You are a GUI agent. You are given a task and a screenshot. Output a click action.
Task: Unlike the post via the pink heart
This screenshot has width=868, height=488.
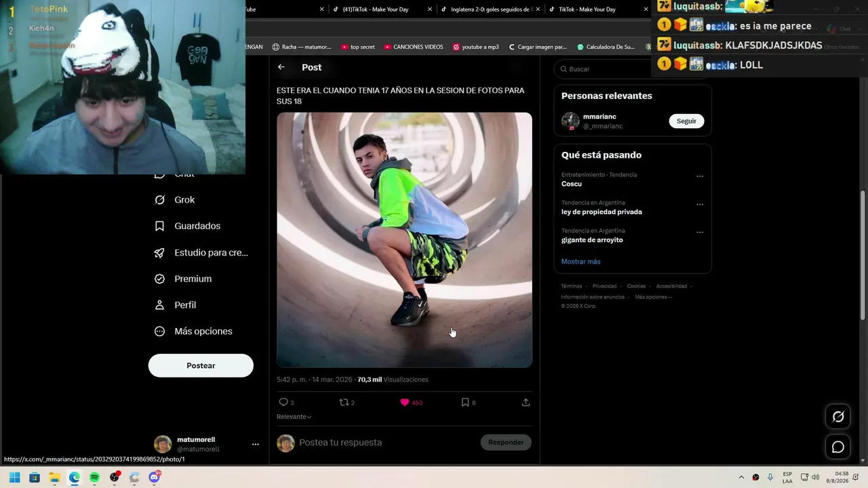pyautogui.click(x=411, y=403)
